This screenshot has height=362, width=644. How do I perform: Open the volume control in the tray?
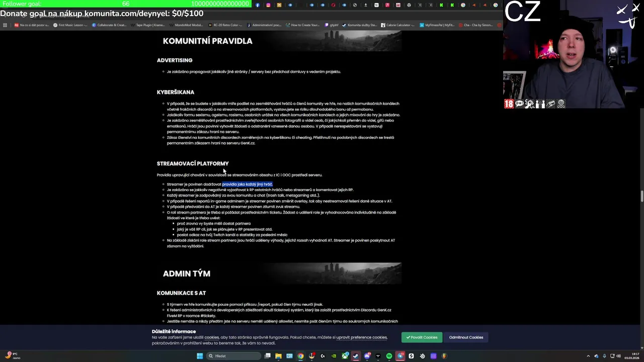[619, 356]
